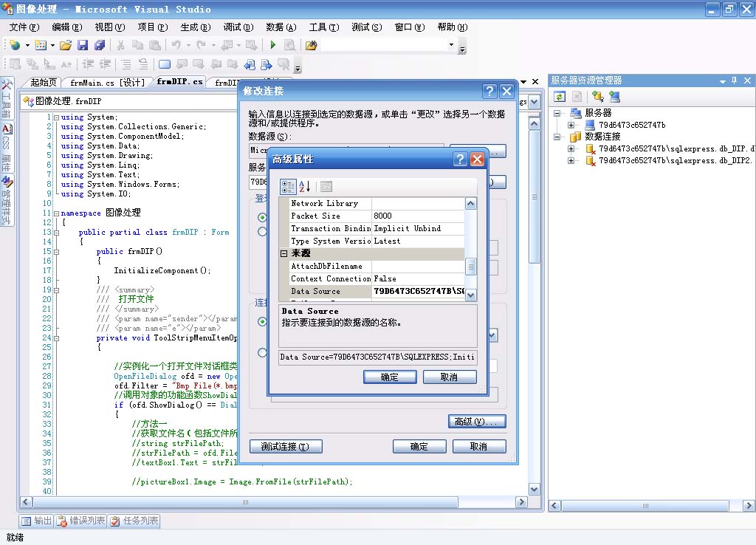Click the 高级(V)... button
Viewport: 756px width, 545px height.
tap(477, 422)
